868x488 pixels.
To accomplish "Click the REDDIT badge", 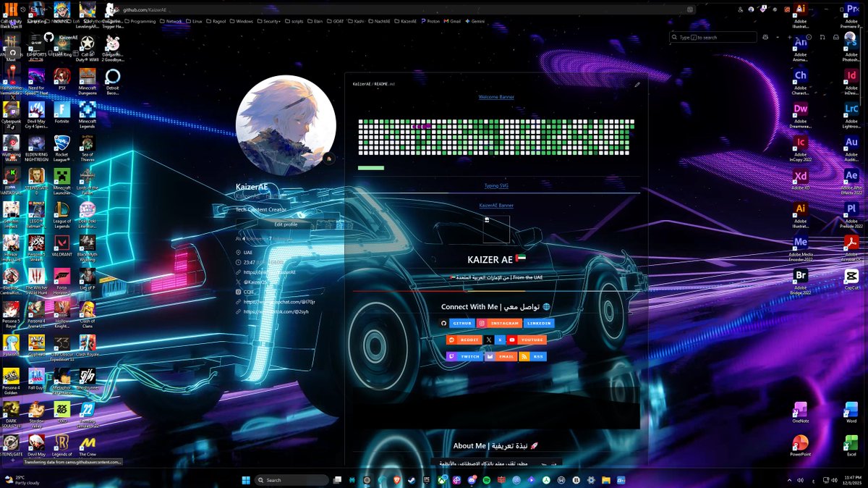I will [x=464, y=340].
